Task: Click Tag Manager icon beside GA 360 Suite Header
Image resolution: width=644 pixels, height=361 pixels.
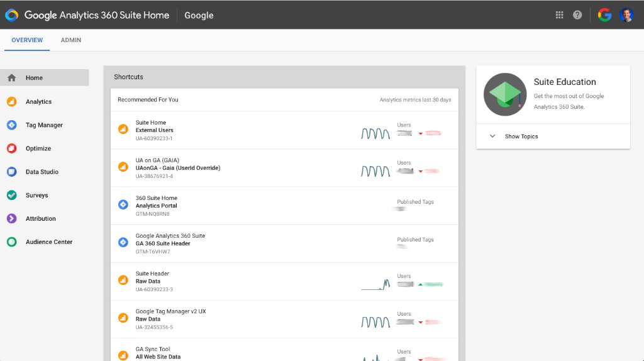Action: click(x=123, y=242)
